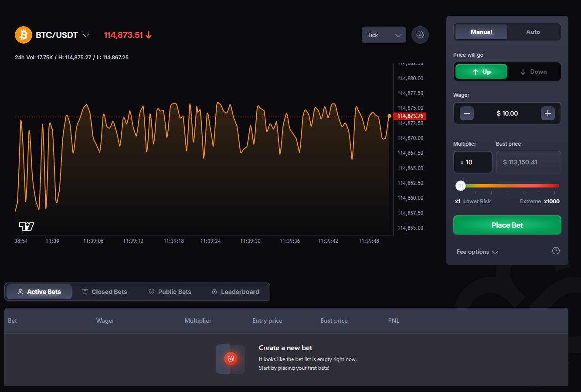Open the fee help question icon
Viewport: 581px width, 392px height.
point(556,251)
